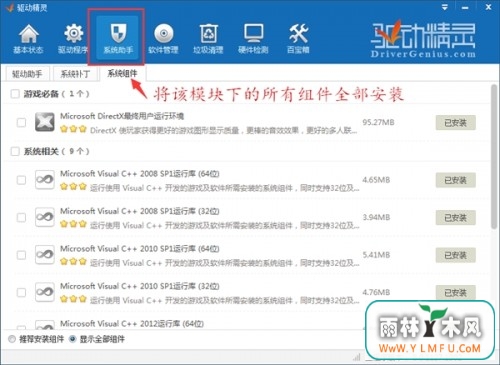This screenshot has height=365, width=500.
Task: Open the 硬件检测 monitor icon
Action: (253, 38)
